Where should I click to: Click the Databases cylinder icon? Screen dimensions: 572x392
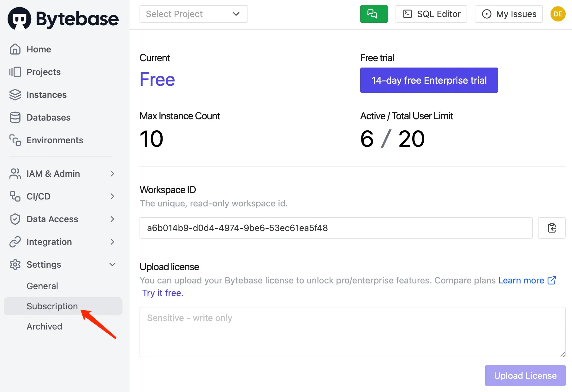15,117
